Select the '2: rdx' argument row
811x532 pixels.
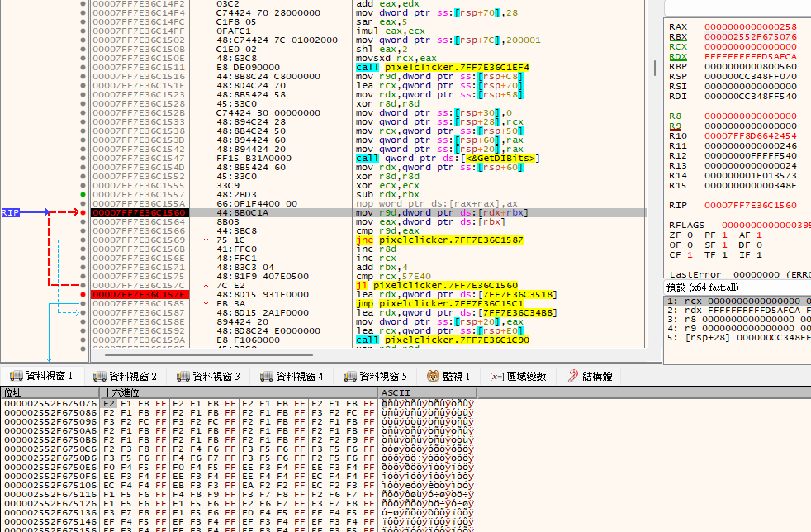tap(738, 311)
